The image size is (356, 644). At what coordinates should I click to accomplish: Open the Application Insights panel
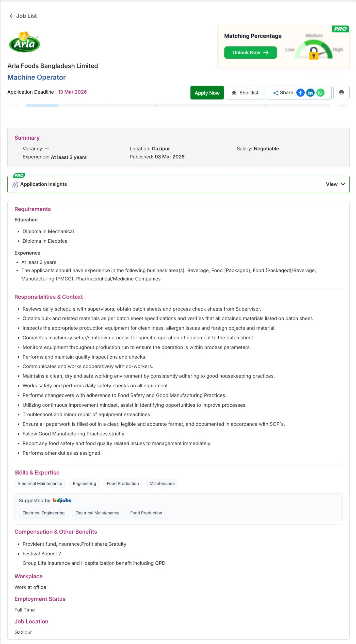point(178,184)
